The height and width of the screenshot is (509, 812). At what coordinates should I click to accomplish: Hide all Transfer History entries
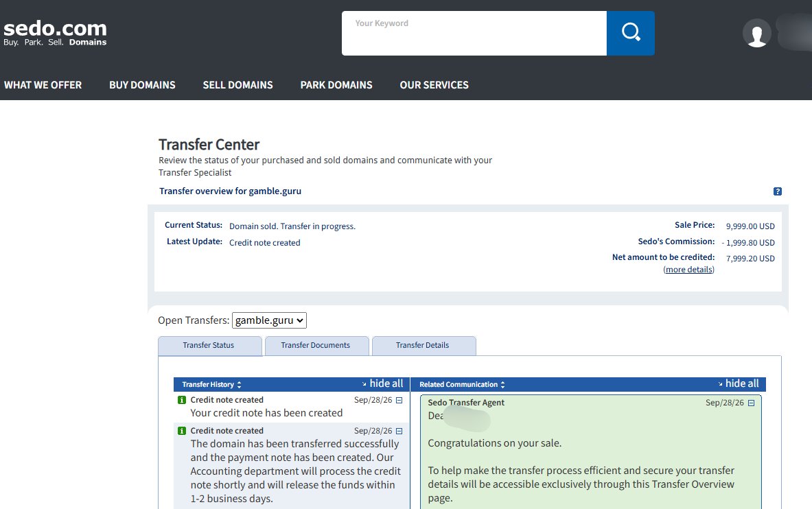(x=383, y=383)
